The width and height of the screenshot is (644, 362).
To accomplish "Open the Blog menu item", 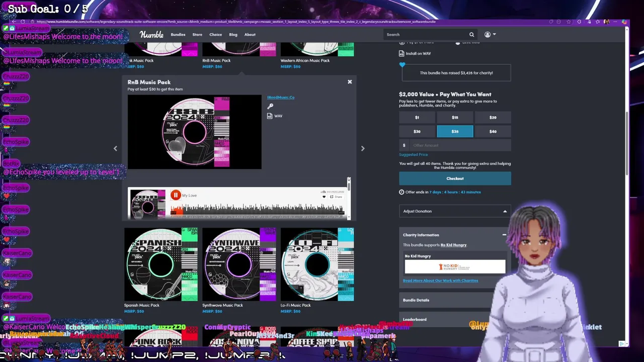I will (x=233, y=35).
